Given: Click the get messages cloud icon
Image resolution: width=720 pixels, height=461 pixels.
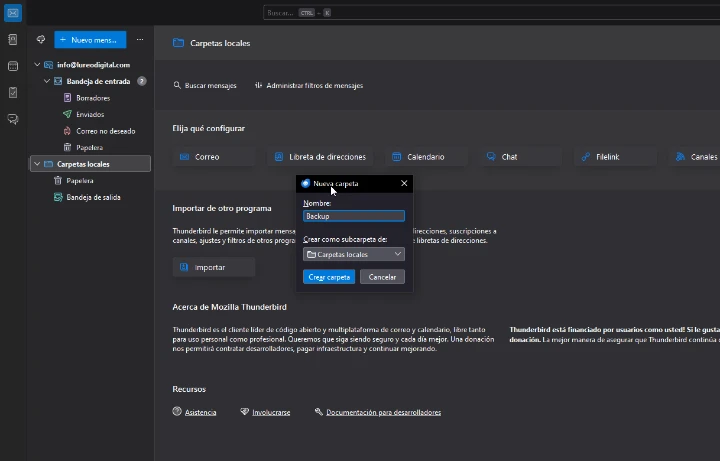Looking at the screenshot, I should coord(41,39).
